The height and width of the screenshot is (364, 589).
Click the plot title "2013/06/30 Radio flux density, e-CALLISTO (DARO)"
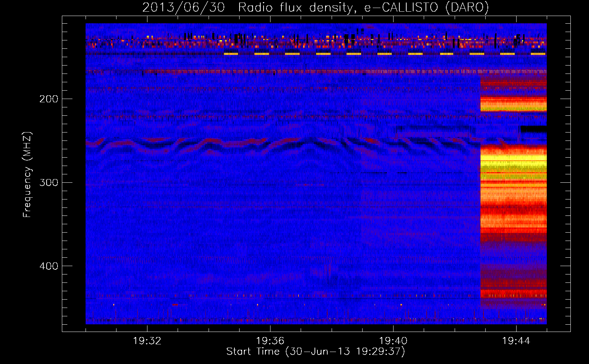click(x=315, y=7)
